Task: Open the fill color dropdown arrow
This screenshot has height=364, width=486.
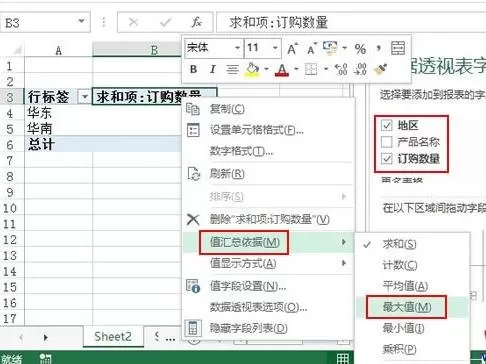Action: click(266, 69)
